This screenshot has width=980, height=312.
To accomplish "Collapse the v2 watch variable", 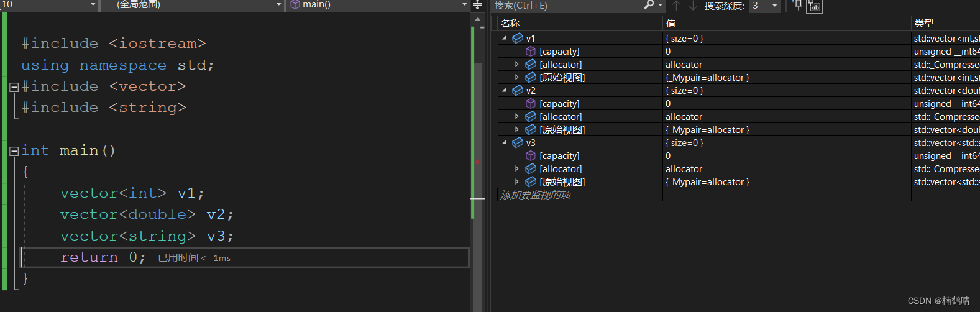I will [505, 90].
